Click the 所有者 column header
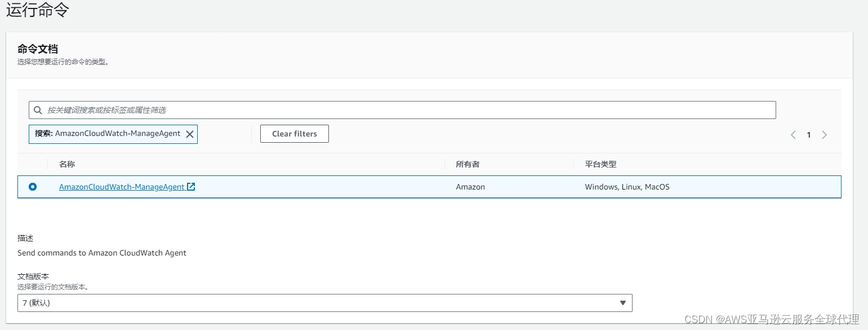Screen dimensions: 868x330 pos(468,164)
